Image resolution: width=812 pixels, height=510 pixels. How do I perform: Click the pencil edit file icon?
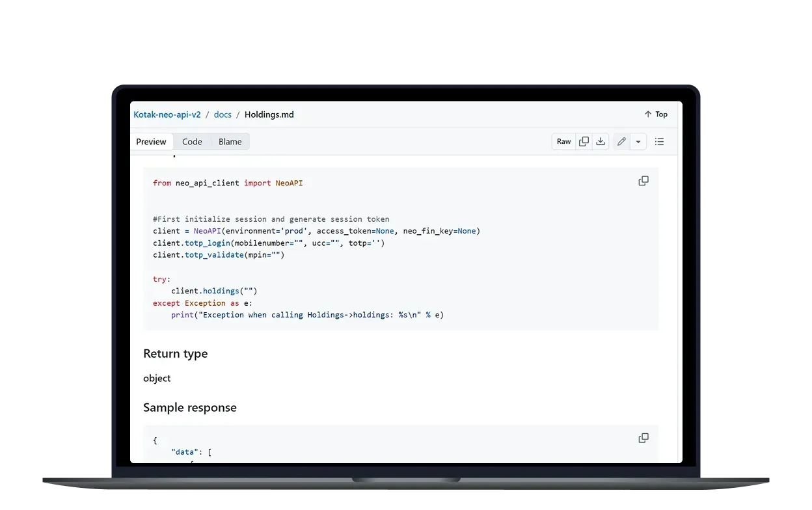pyautogui.click(x=621, y=142)
